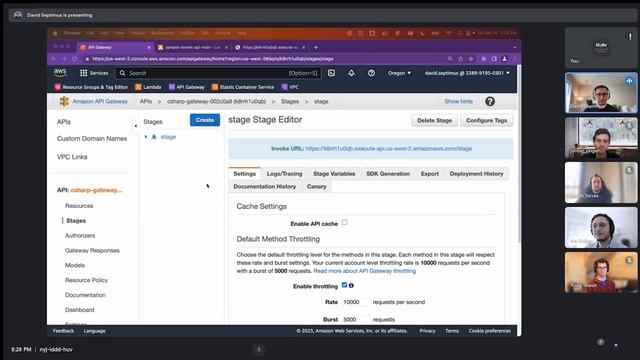The width and height of the screenshot is (640, 360).
Task: Open the Elastic Container Service shortcut
Action: (242, 87)
